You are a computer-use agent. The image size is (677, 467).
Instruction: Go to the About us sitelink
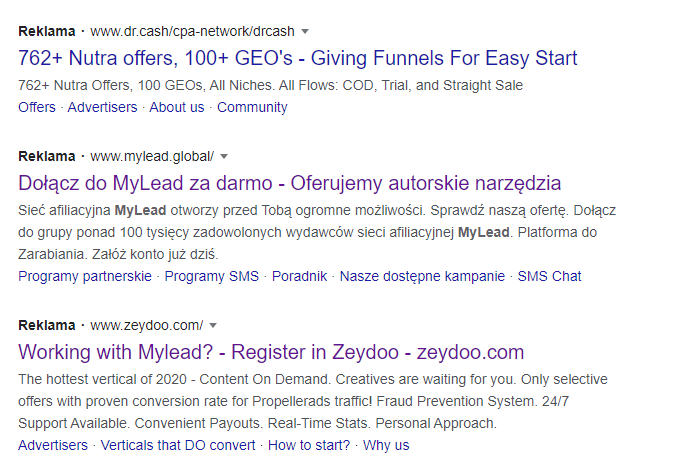coord(176,107)
